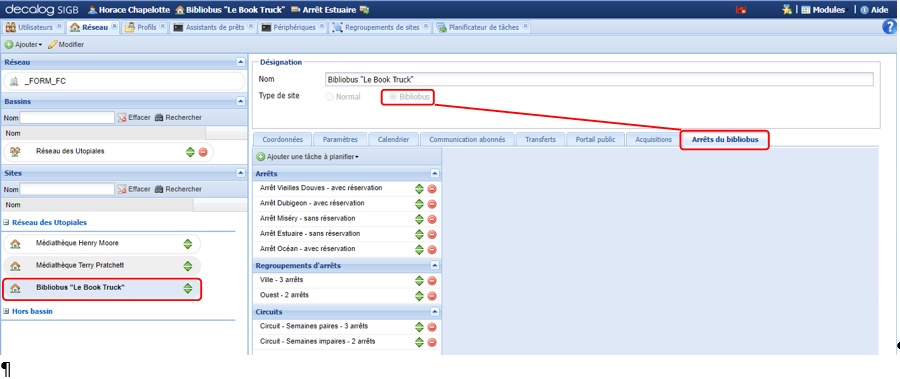Click the Modifier button
900x379 pixels.
[66, 44]
